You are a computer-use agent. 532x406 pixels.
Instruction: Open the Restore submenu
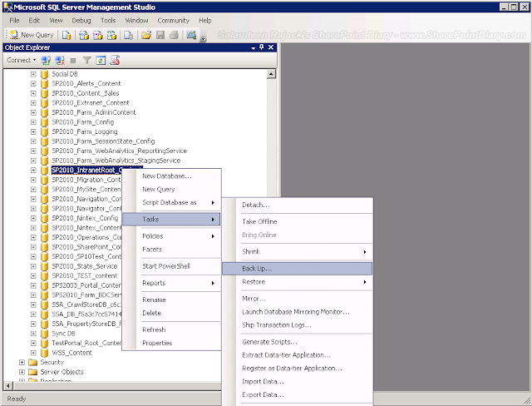(x=298, y=282)
